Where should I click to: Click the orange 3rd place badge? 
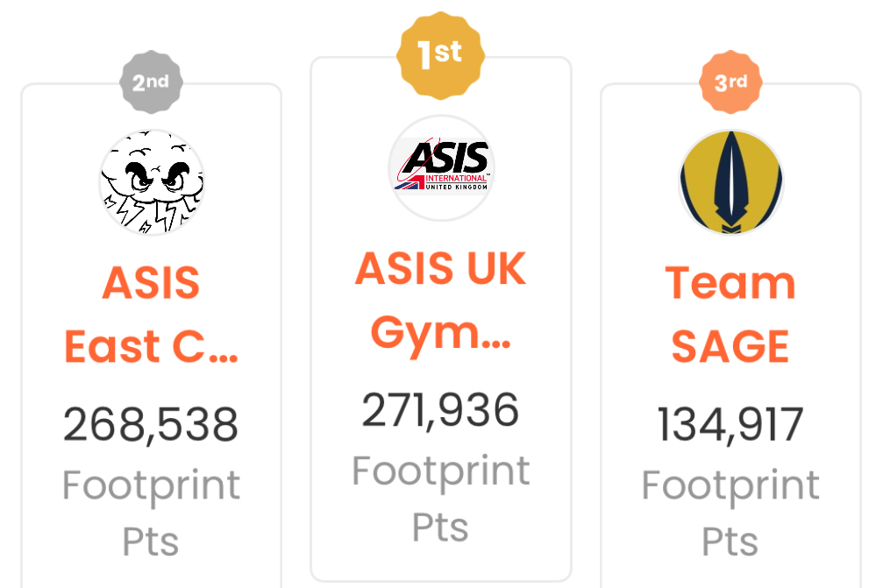pyautogui.click(x=730, y=82)
